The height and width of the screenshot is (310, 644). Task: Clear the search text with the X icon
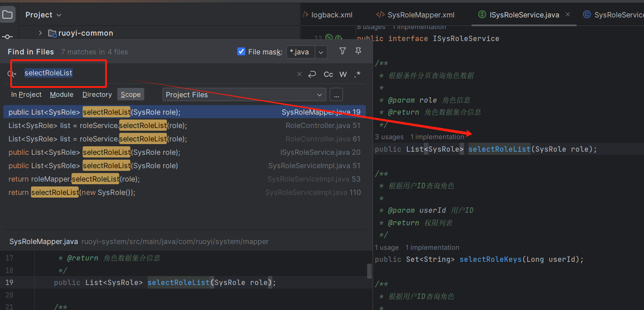pos(299,74)
